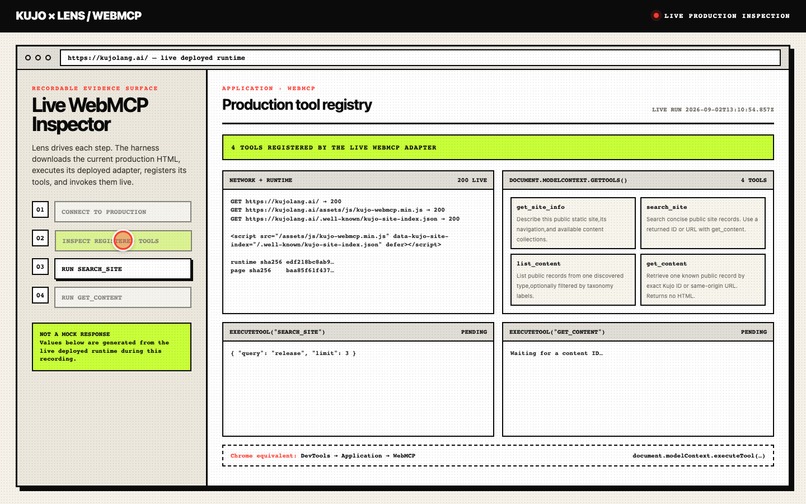Click the Run search_site step button
The height and width of the screenshot is (504, 806).
[x=123, y=269]
